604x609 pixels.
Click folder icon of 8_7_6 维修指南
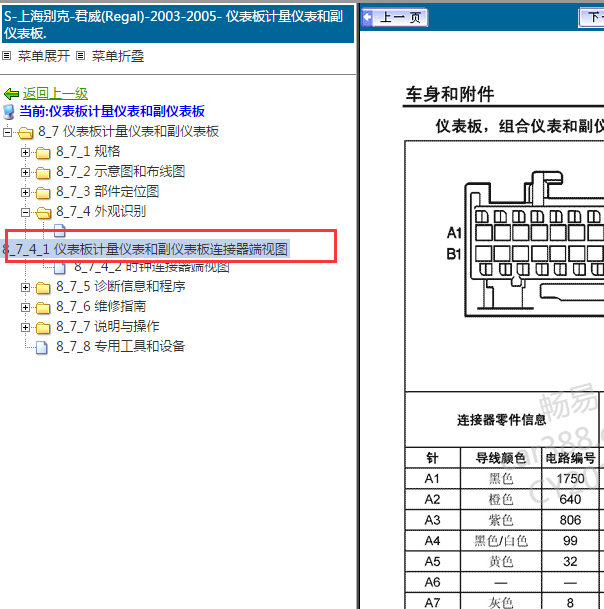43,308
